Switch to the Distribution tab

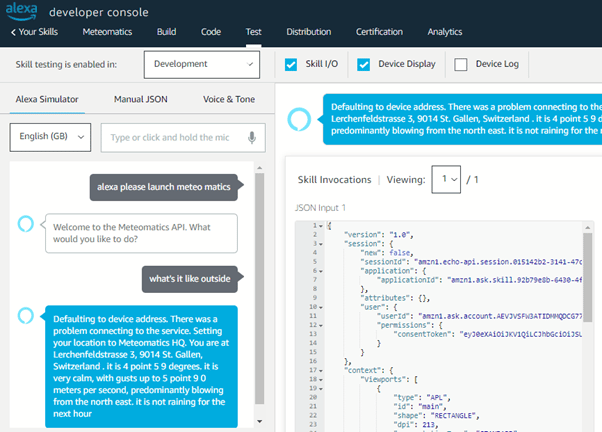309,32
